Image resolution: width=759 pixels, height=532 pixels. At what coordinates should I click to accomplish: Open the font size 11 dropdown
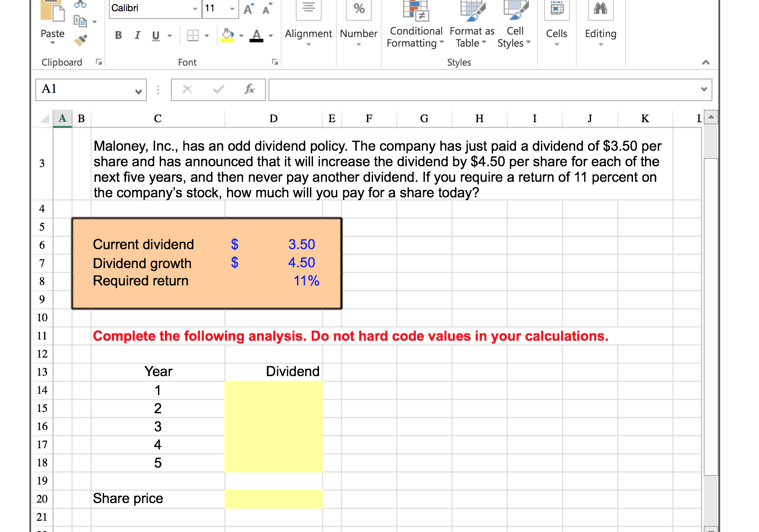[232, 9]
